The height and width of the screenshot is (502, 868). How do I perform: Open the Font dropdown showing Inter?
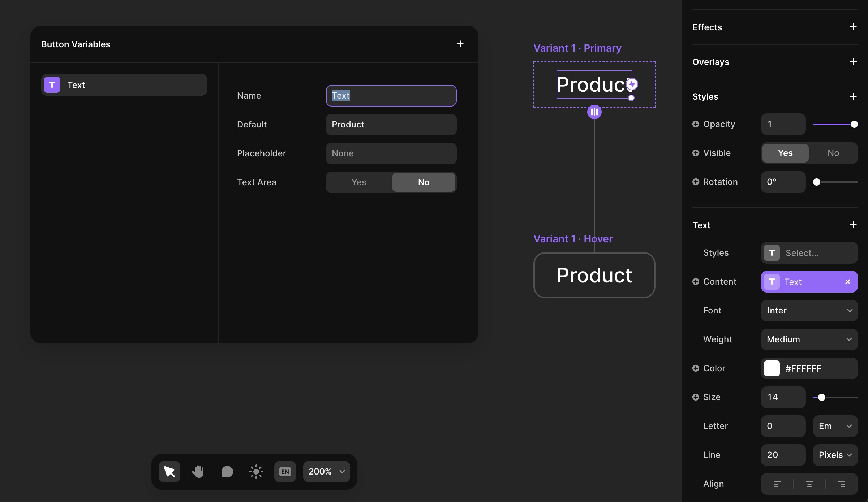click(x=809, y=311)
